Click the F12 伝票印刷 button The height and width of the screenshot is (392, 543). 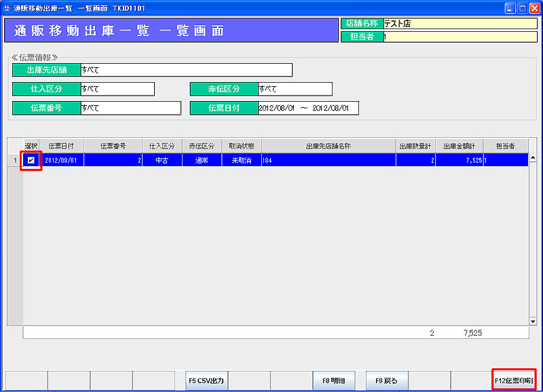coord(514,380)
